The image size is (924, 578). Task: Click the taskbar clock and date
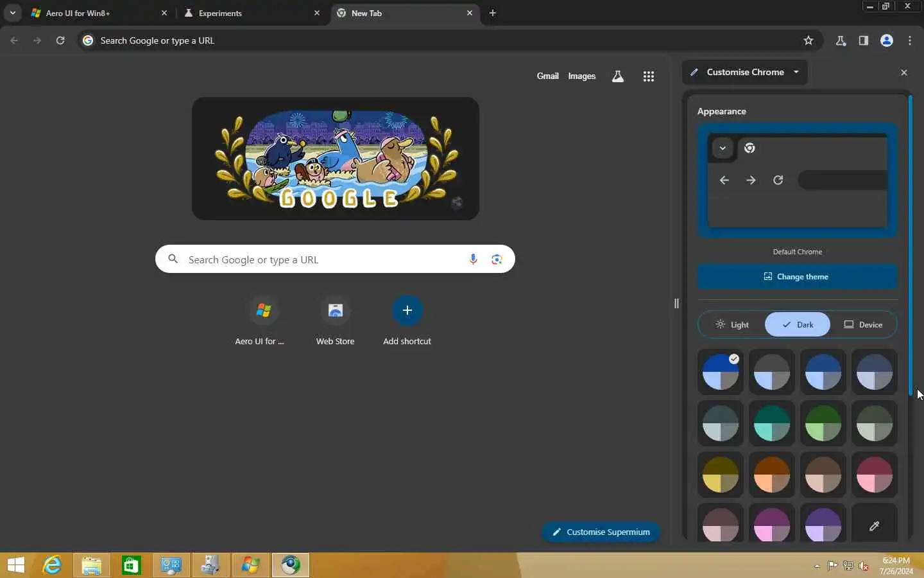click(896, 566)
